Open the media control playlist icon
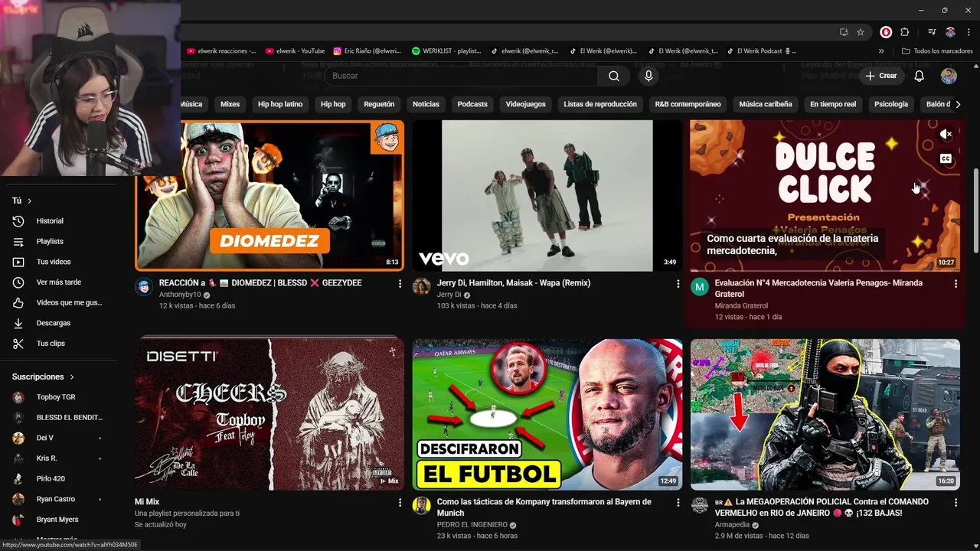 pyautogui.click(x=932, y=32)
